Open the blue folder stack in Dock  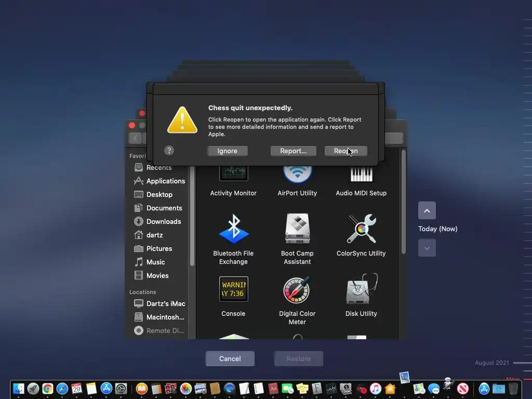499,389
